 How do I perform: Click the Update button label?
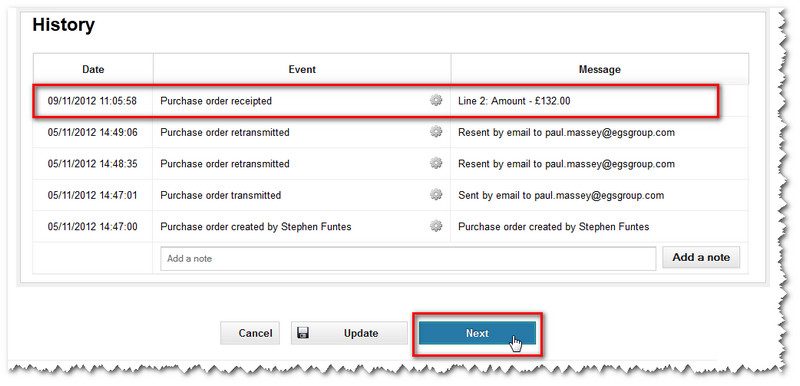tap(361, 333)
